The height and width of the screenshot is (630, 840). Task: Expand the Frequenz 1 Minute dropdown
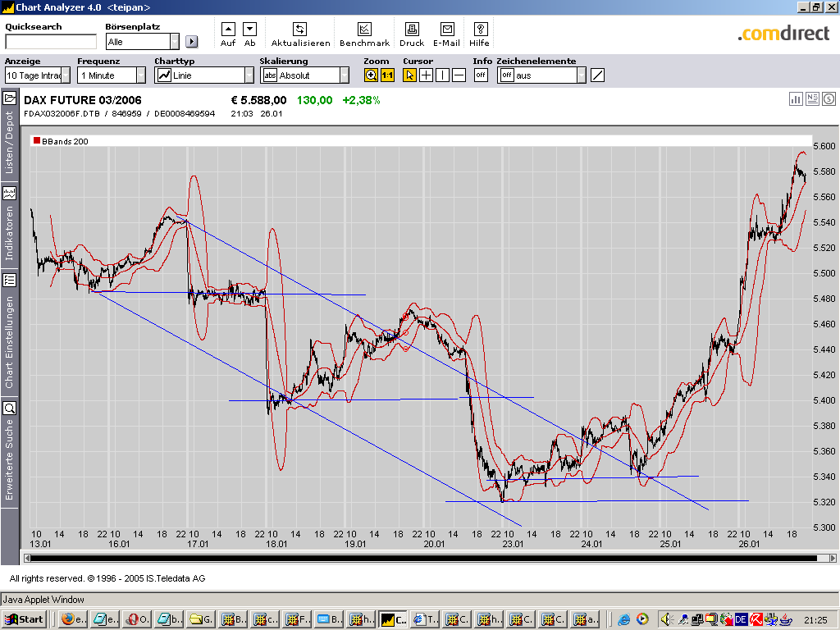pos(140,75)
